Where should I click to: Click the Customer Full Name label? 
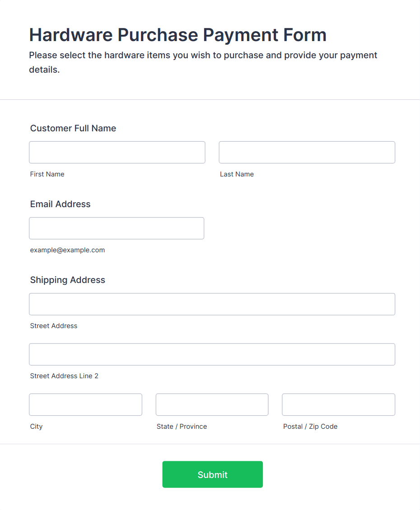(x=73, y=128)
